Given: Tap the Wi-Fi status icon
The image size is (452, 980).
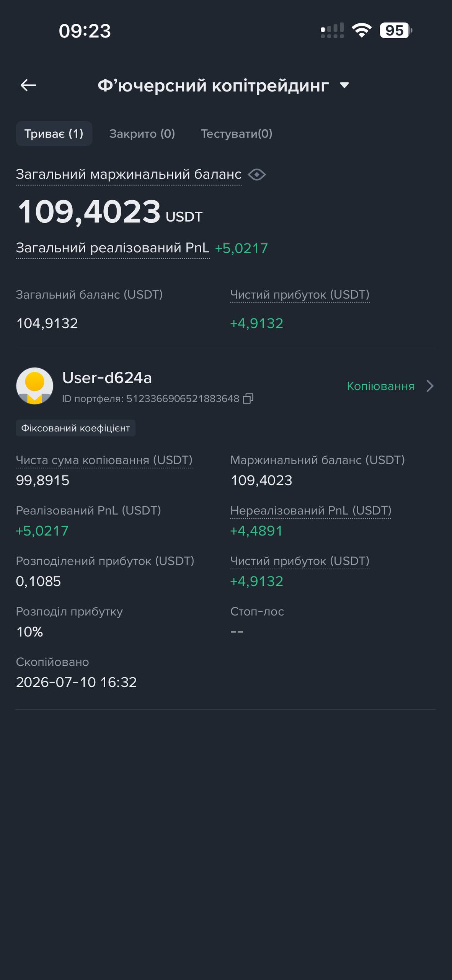Looking at the screenshot, I should [362, 30].
